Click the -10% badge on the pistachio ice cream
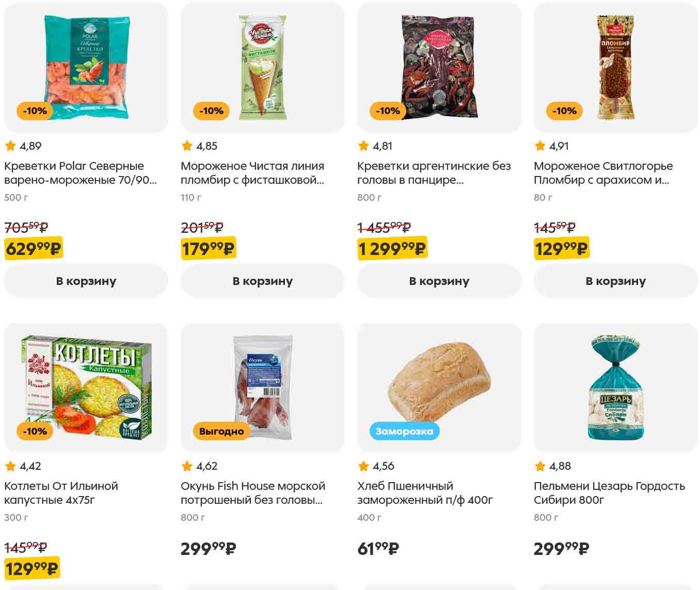Image resolution: width=700 pixels, height=590 pixels. [211, 111]
